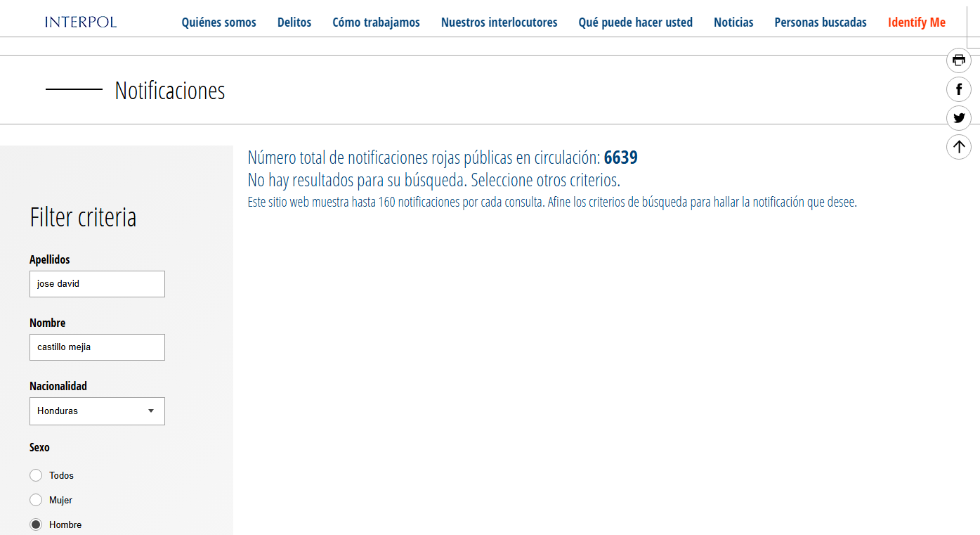980x535 pixels.
Task: Click the Notificaciones page heading
Action: coord(170,91)
